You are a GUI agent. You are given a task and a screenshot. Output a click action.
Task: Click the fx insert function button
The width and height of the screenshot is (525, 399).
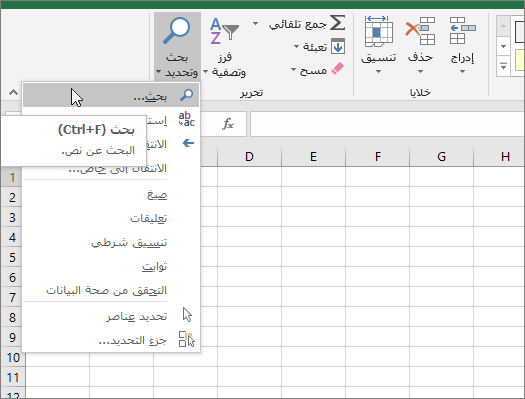click(x=228, y=124)
